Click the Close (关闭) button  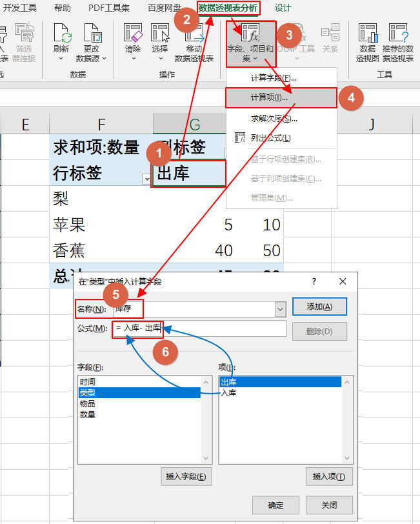click(329, 505)
